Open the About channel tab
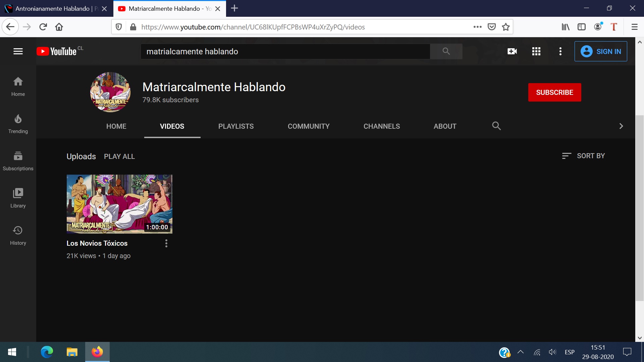The width and height of the screenshot is (644, 362). (x=445, y=126)
